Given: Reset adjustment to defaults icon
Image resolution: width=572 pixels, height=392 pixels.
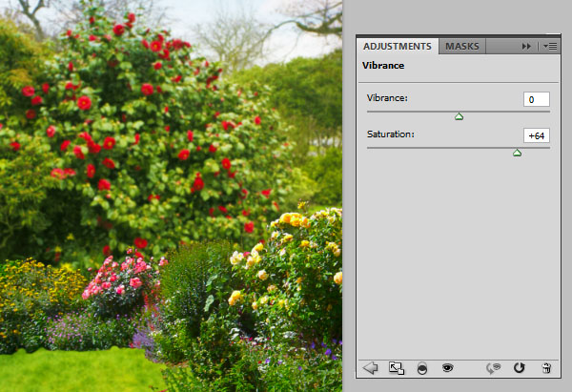Looking at the screenshot, I should [520, 368].
